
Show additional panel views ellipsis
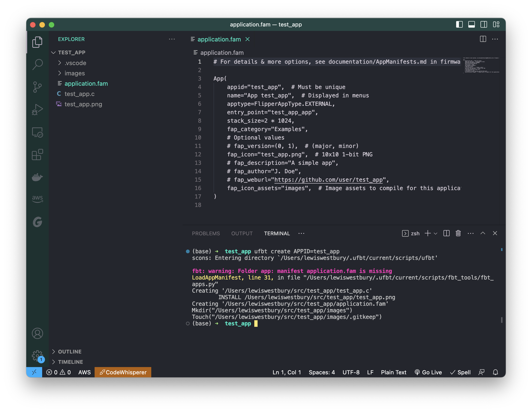(x=301, y=233)
